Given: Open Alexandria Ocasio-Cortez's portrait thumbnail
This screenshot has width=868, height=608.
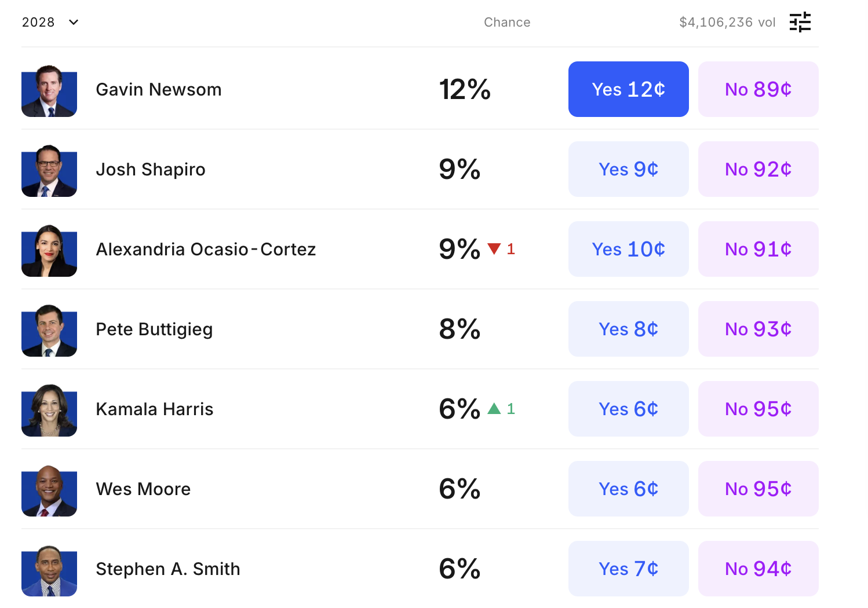Looking at the screenshot, I should coord(49,250).
